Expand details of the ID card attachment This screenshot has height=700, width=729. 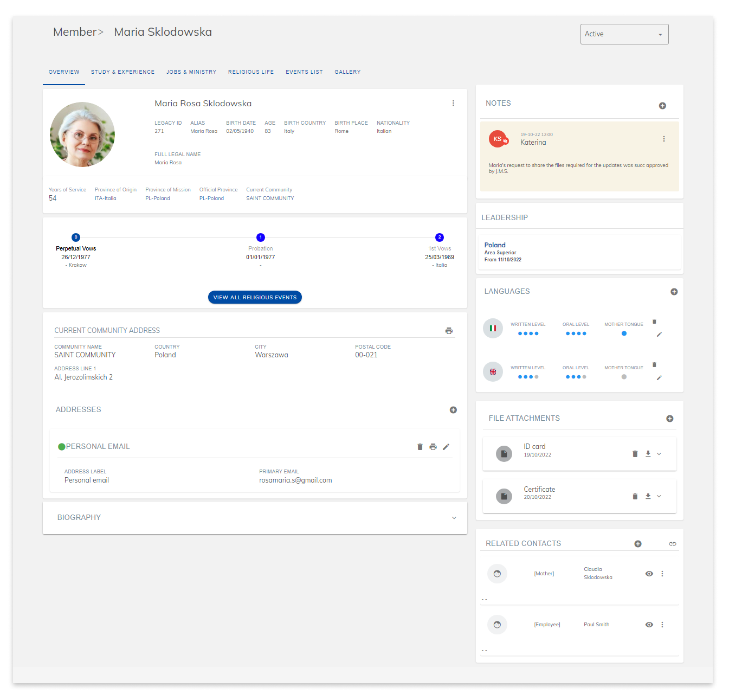coord(659,453)
